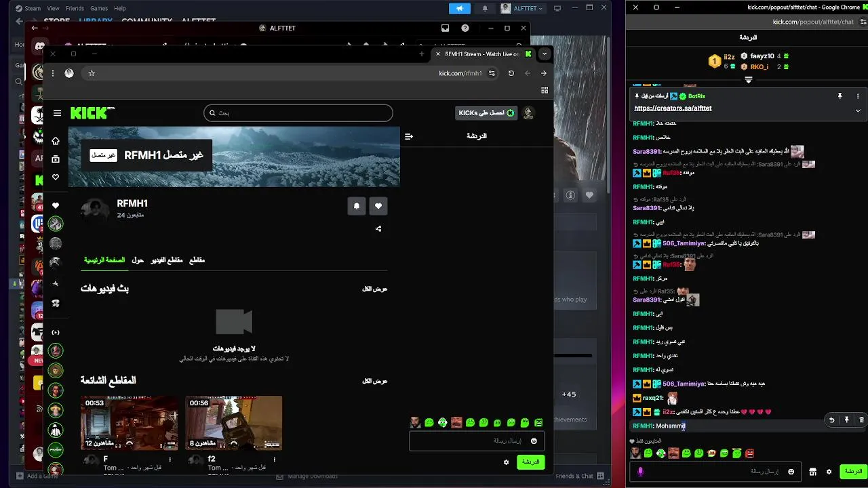Click Show All beside the videos section
868x488 pixels.
pyautogui.click(x=374, y=289)
